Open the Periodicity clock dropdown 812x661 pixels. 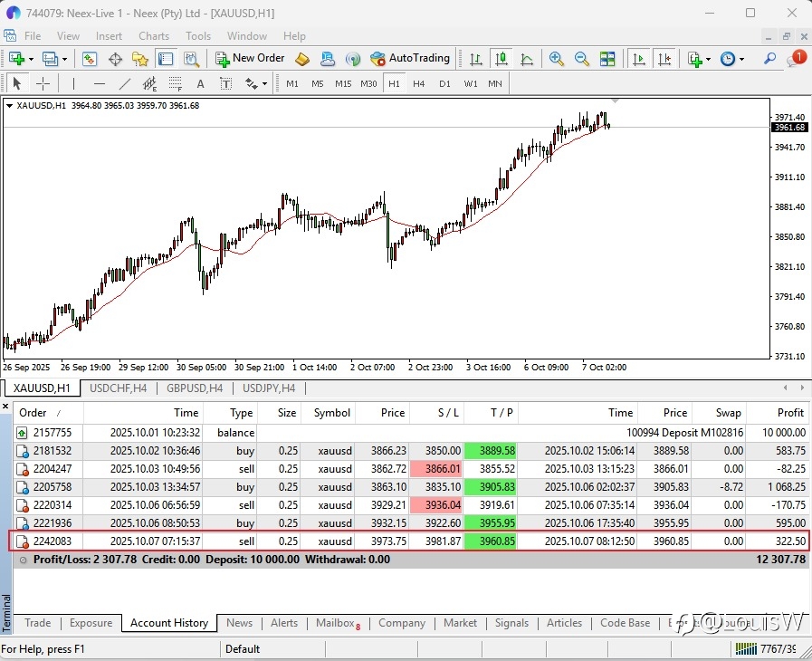tap(731, 59)
